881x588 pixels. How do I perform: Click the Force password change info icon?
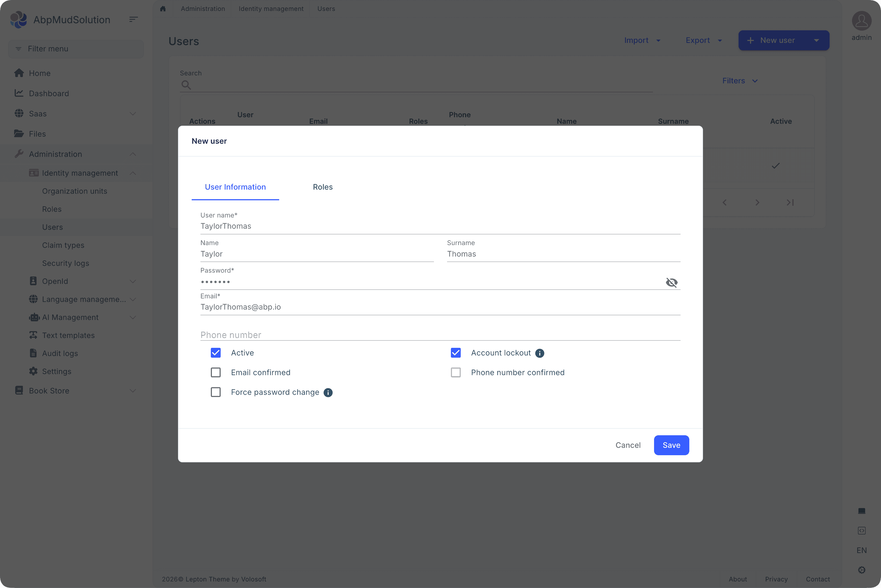328,393
